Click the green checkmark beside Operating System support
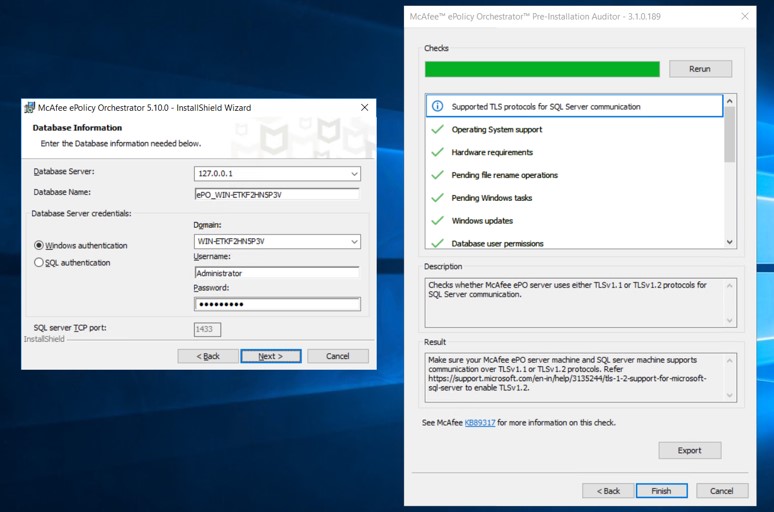Screen dimensions: 774x512 [437, 129]
